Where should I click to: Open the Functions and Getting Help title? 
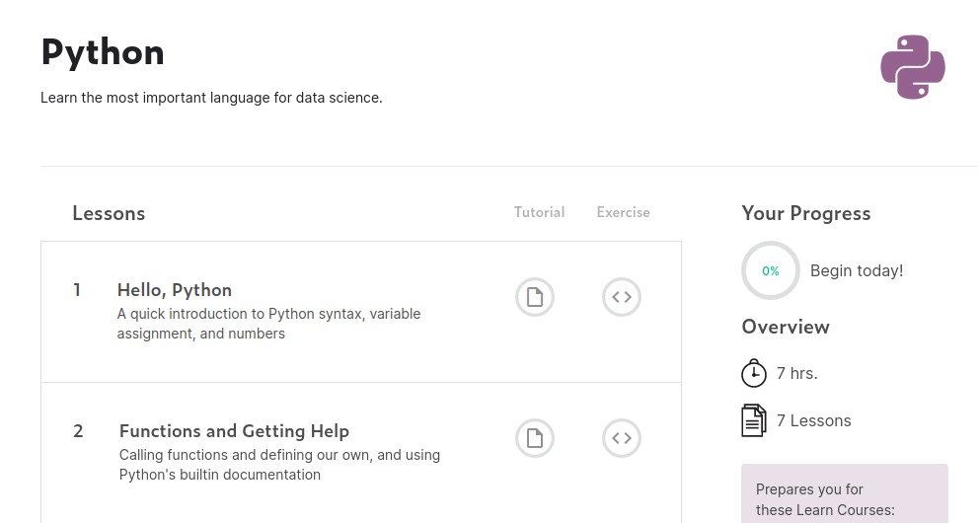pyautogui.click(x=234, y=431)
